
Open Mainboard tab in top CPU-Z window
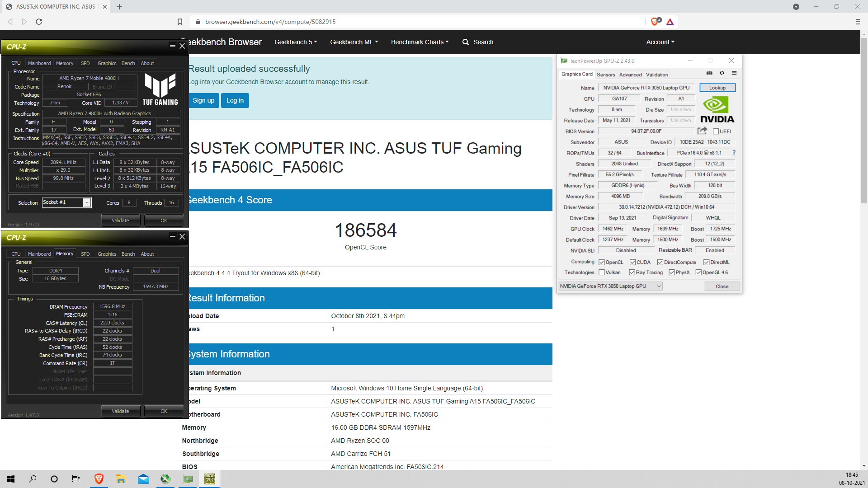pyautogui.click(x=39, y=63)
